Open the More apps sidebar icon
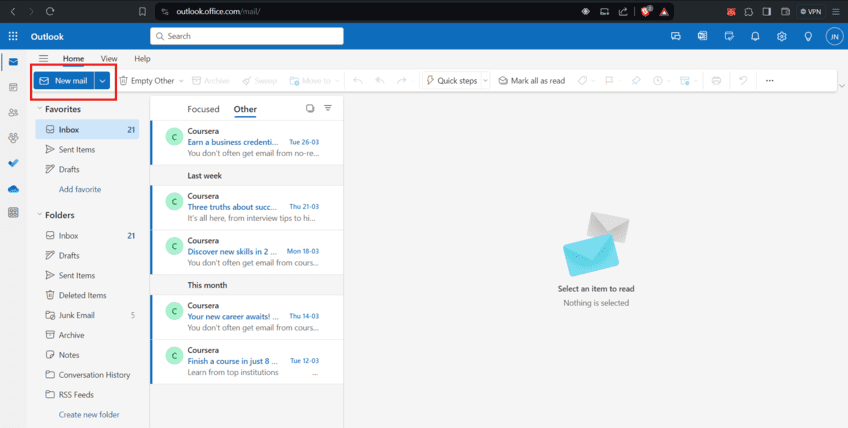Image resolution: width=848 pixels, height=428 pixels. click(14, 213)
